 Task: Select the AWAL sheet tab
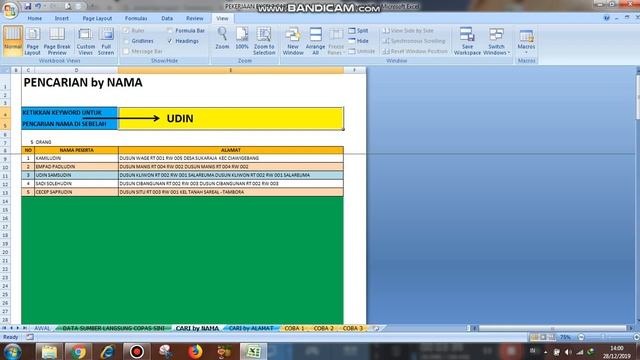pos(42,328)
